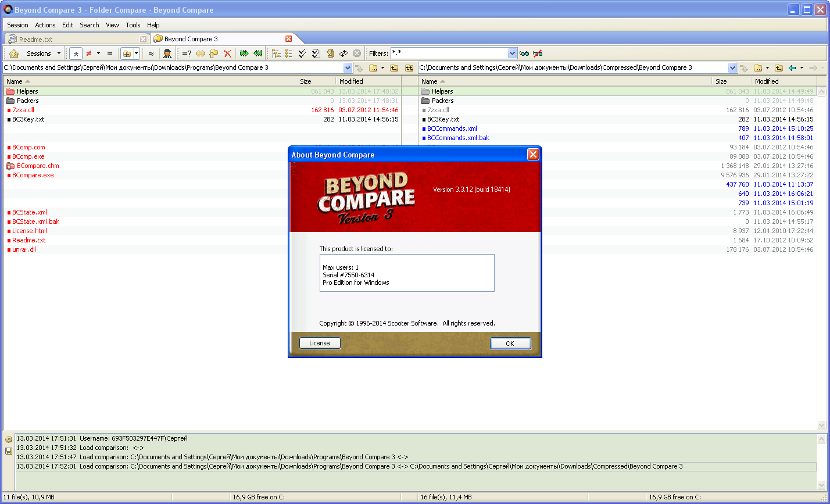Toggle Show Differences not-equal filter
Image resolution: width=830 pixels, height=504 pixels.
tap(89, 53)
